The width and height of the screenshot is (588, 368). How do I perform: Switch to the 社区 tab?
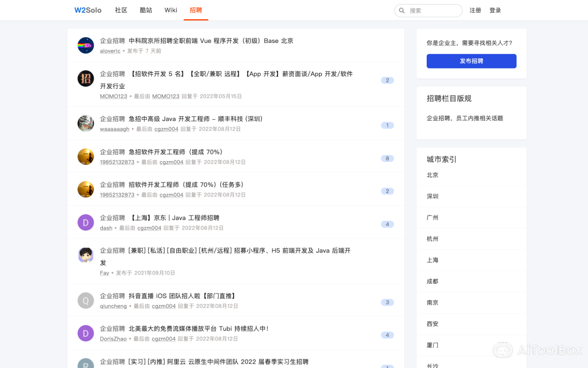pos(121,10)
